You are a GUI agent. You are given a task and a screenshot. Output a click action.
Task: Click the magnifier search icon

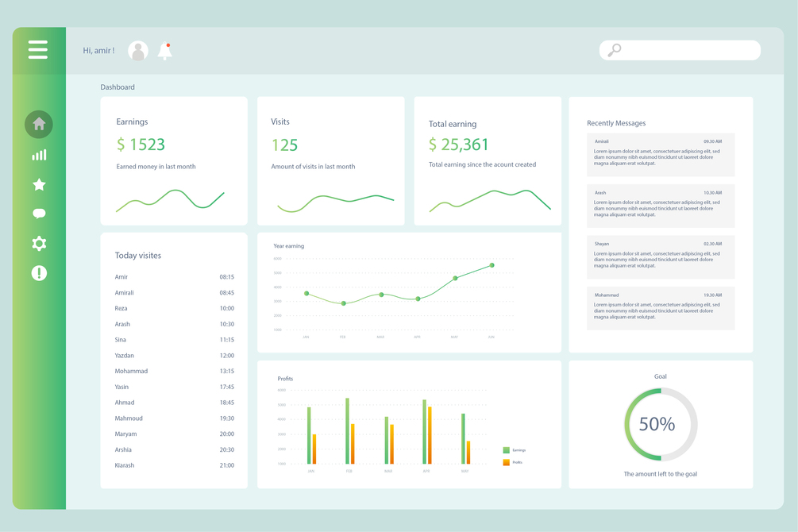pos(615,50)
